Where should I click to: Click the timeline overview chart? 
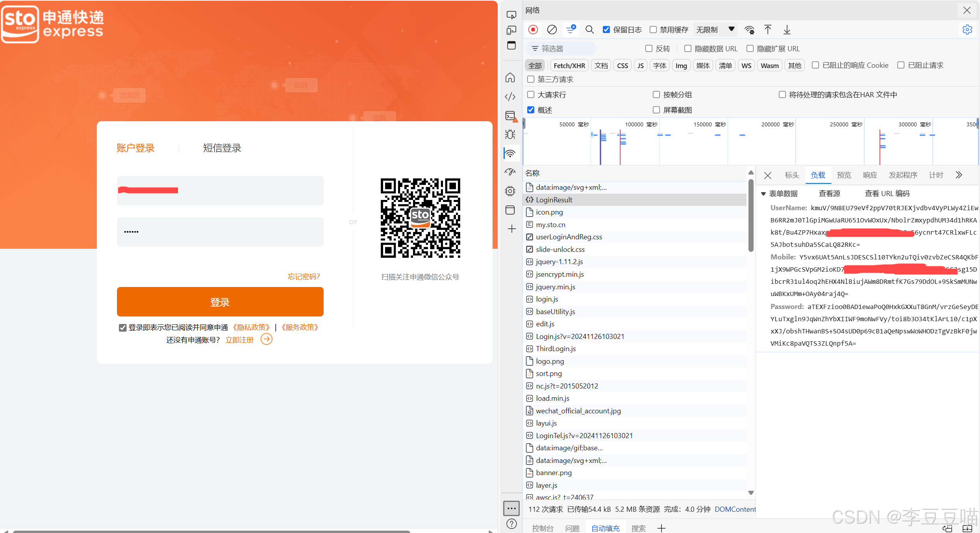click(750, 142)
